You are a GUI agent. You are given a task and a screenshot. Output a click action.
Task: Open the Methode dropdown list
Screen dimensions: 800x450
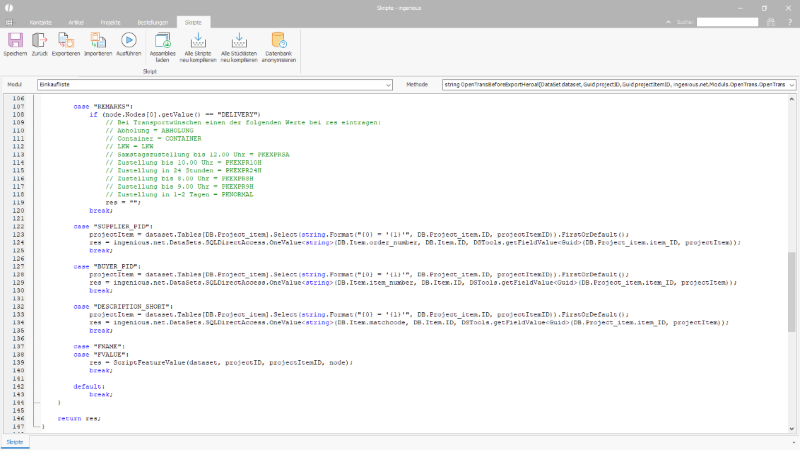coord(792,85)
